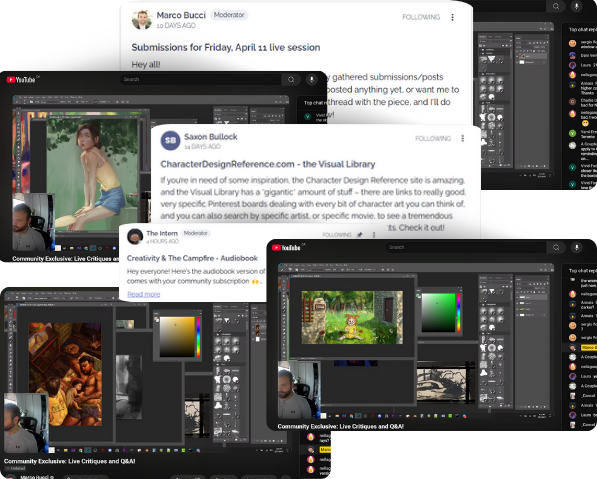
Task: Click the 'Top chat' header in the garden painting window
Action: pos(583,271)
